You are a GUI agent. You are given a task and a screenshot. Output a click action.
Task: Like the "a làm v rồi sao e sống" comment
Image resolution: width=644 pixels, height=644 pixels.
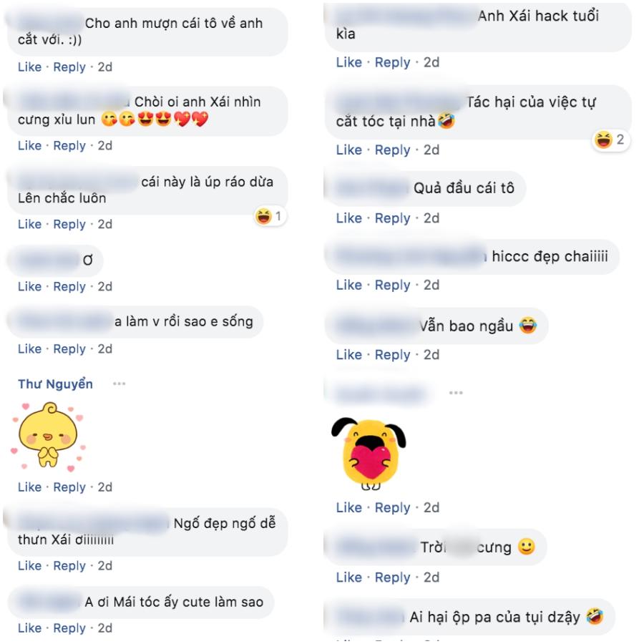tap(29, 348)
